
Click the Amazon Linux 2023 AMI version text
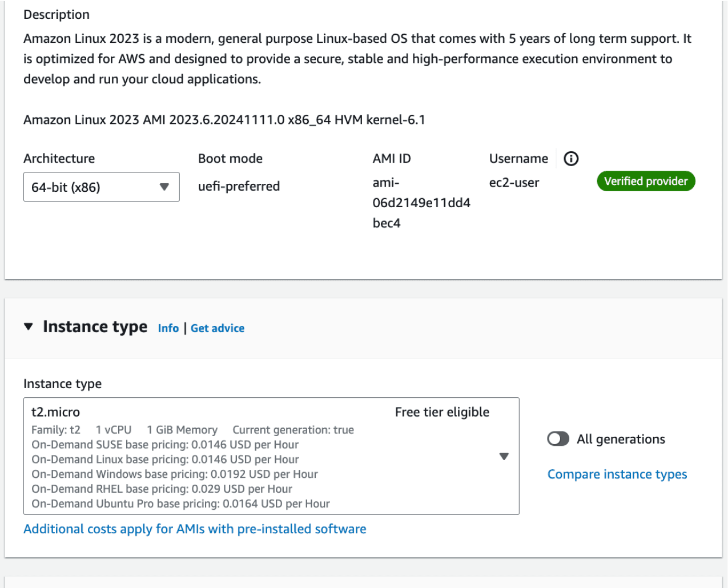tap(224, 120)
